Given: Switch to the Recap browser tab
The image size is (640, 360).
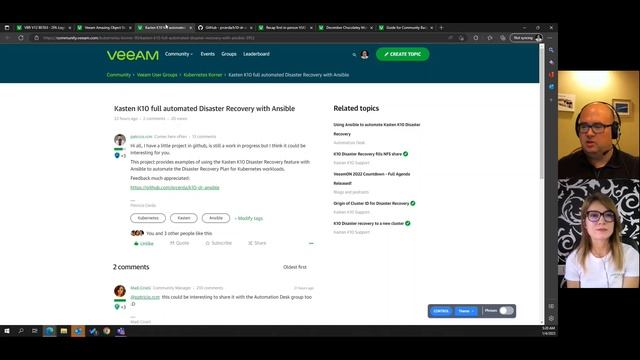Looking at the screenshot, I should [x=285, y=27].
